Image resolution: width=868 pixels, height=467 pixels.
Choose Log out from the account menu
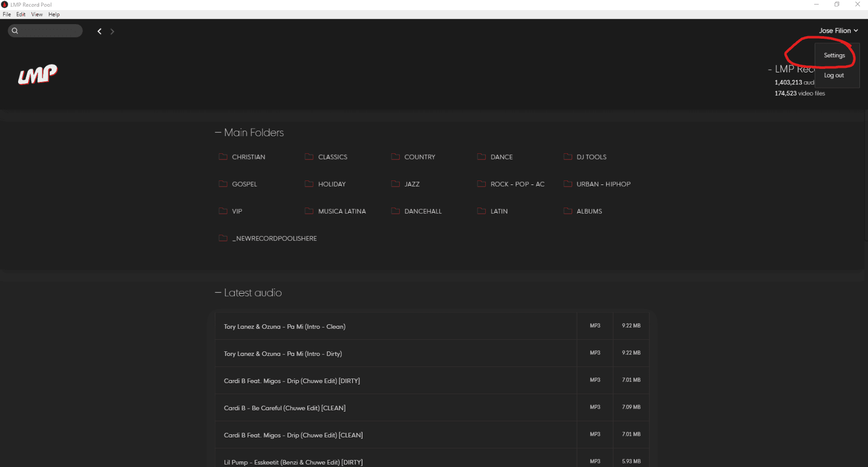[x=834, y=75]
